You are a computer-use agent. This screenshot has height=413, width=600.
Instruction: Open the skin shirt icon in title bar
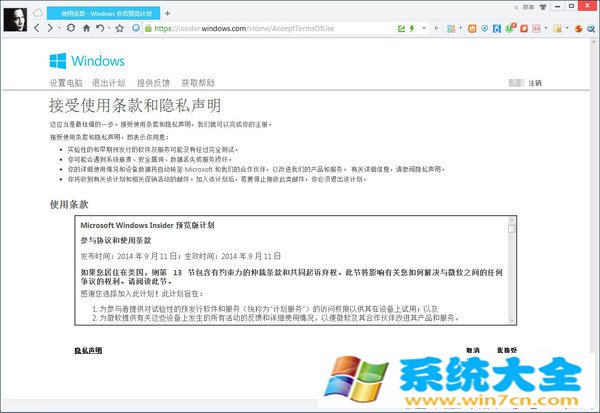point(543,7)
